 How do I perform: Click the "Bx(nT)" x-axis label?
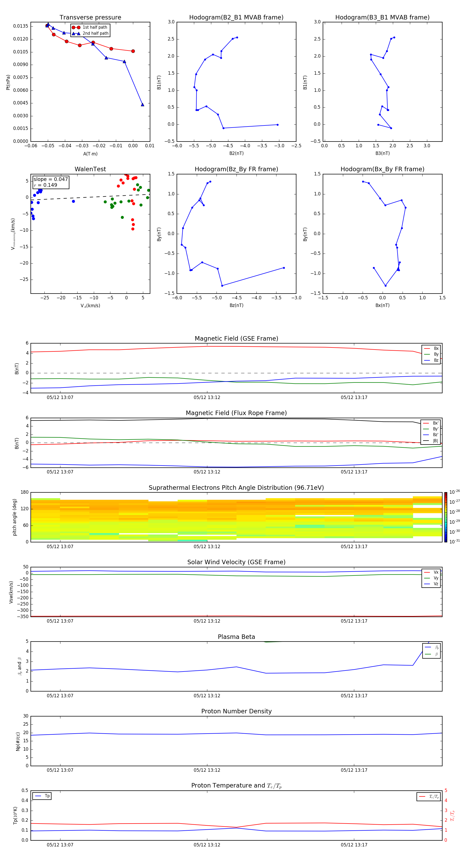(x=382, y=305)
